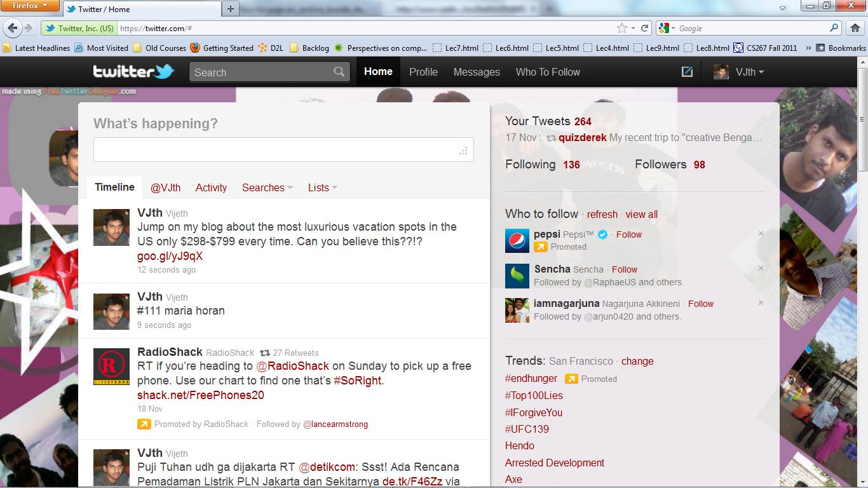
Task: Follow iamnagarjuna
Action: [x=701, y=303]
